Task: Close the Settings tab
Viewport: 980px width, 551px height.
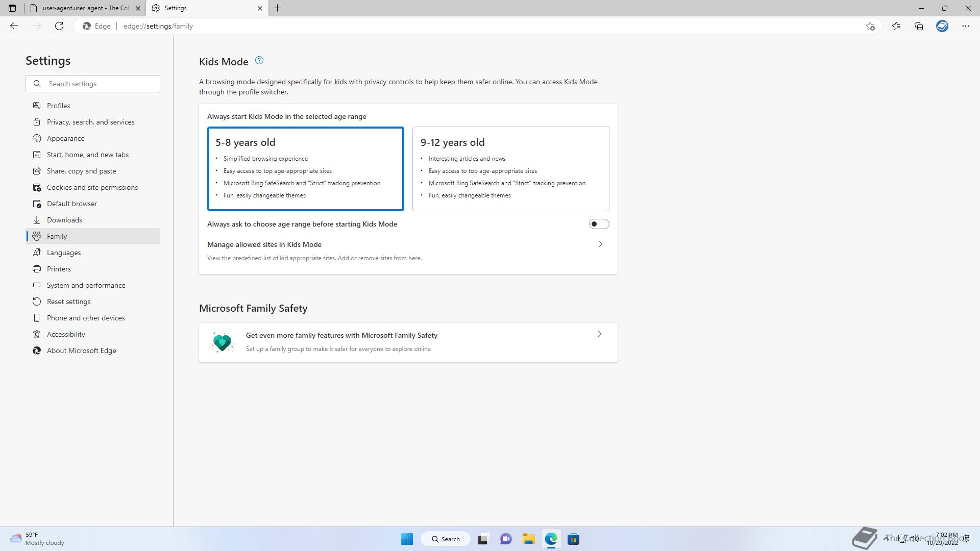Action: [x=260, y=8]
